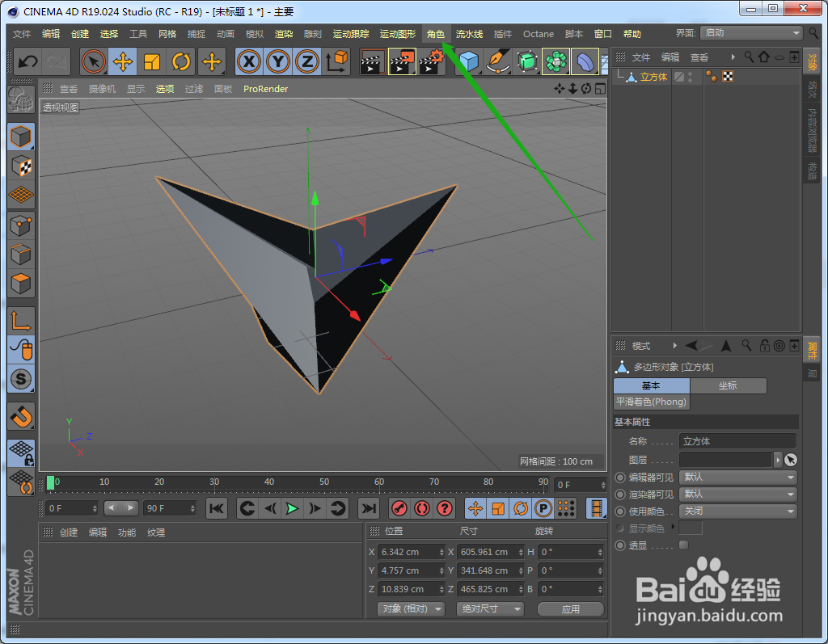
Task: Click the Subdivision Surface generator icon
Action: (526, 61)
